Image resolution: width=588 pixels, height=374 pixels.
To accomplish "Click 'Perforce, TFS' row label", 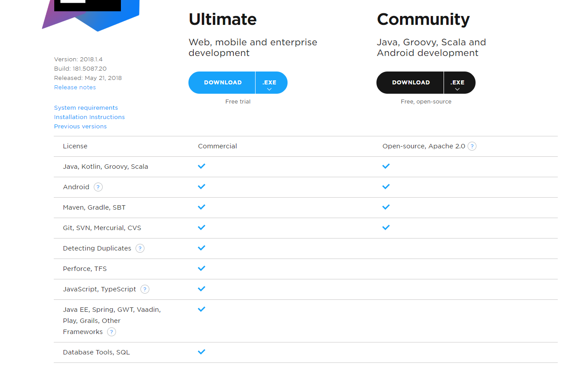I will click(85, 269).
